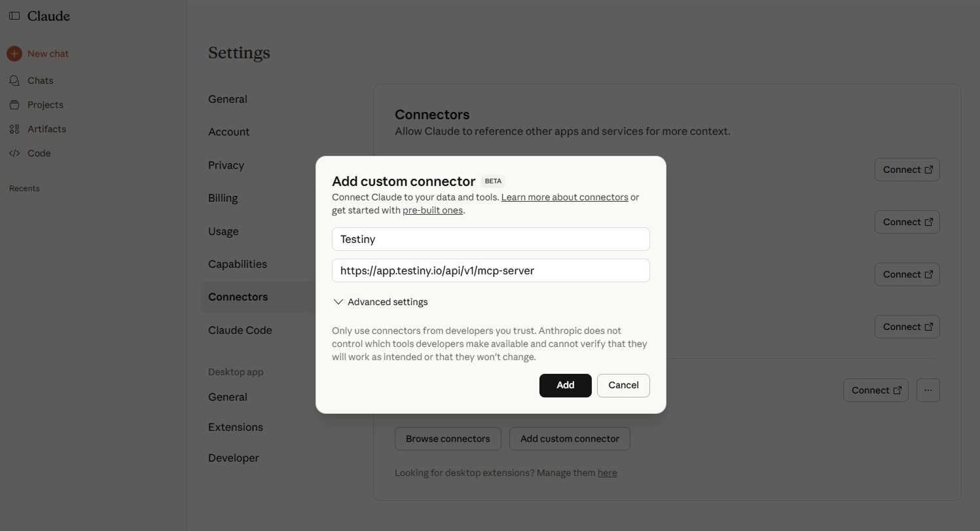This screenshot has height=531, width=980.
Task: Open Learn more about connectors link
Action: click(564, 197)
